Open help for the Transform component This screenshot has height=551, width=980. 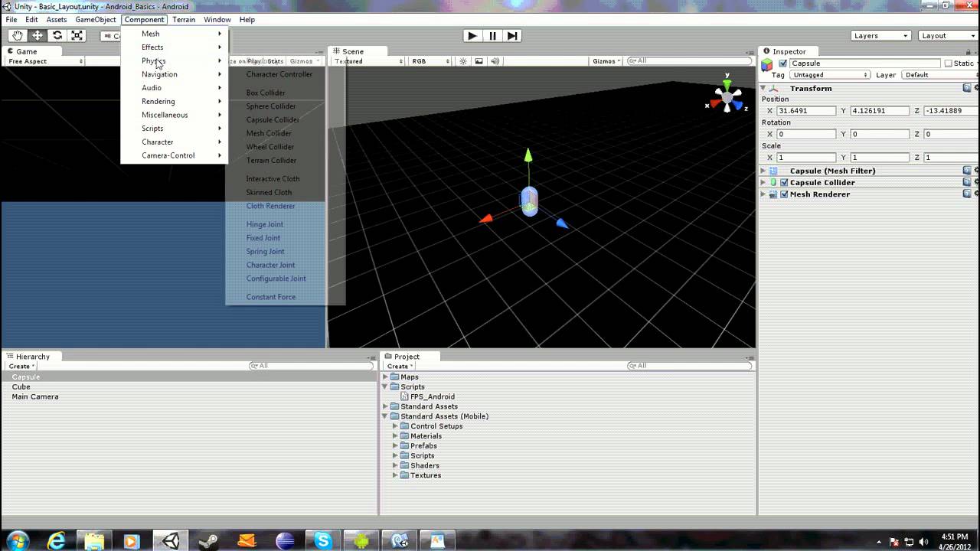pyautogui.click(x=967, y=88)
